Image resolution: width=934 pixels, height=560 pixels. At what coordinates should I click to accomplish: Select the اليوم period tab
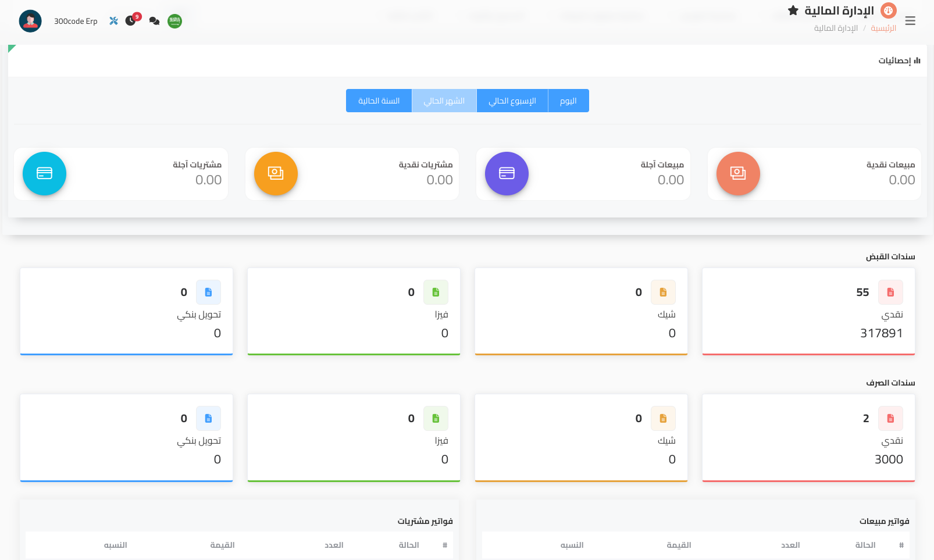pyautogui.click(x=568, y=101)
